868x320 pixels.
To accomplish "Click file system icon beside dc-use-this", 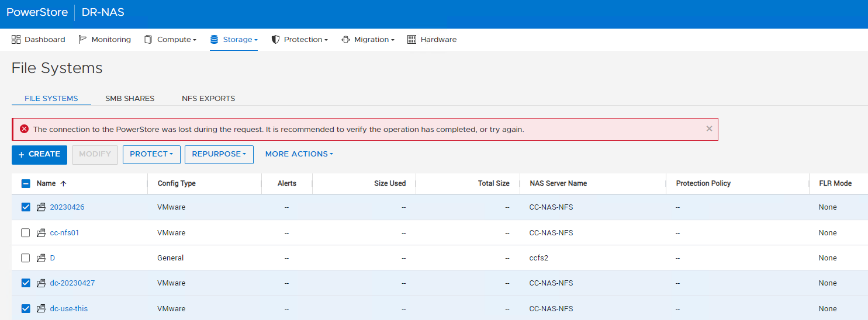I will click(41, 309).
